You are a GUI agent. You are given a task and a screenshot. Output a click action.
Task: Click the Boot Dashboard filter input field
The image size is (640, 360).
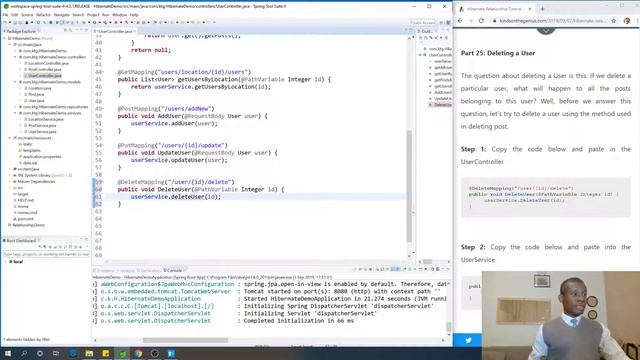(x=46, y=254)
